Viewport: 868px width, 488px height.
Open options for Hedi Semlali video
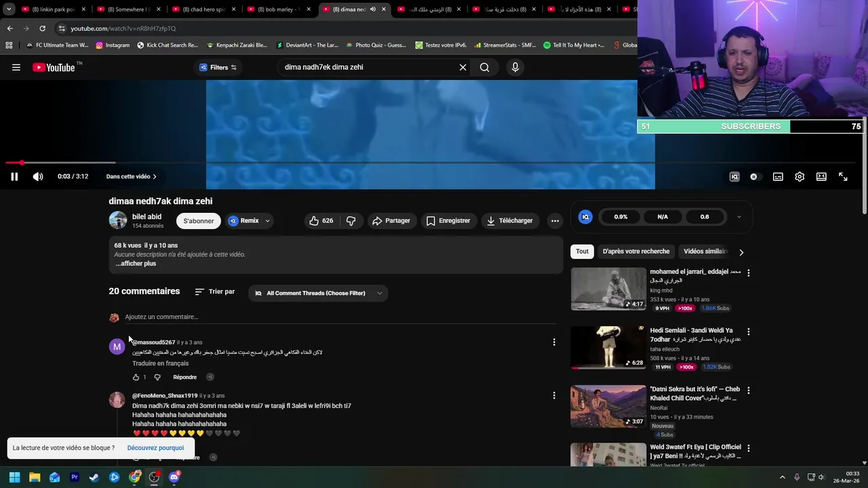click(749, 332)
